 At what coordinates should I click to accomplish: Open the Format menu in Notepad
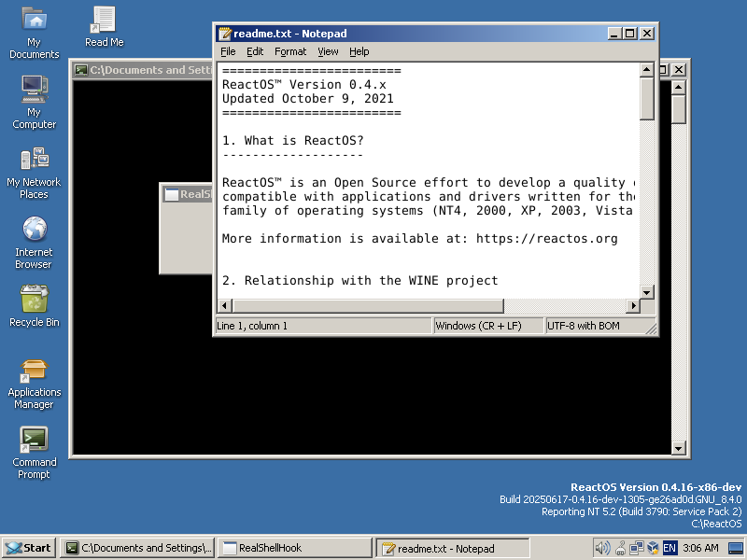click(x=290, y=51)
